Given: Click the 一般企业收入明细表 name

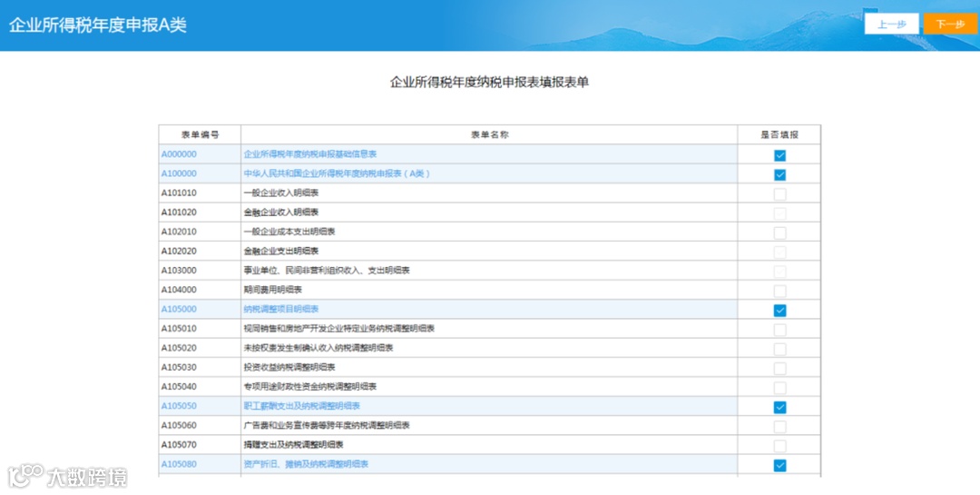Looking at the screenshot, I should tap(281, 193).
